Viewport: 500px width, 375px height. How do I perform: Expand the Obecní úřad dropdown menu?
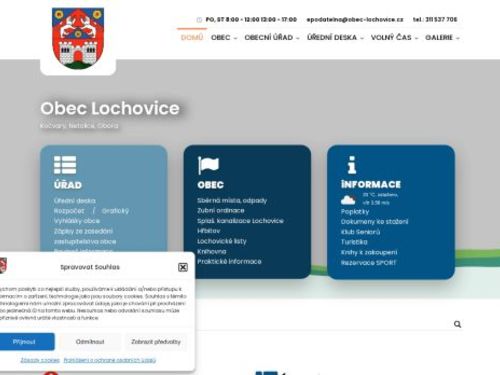pos(272,38)
